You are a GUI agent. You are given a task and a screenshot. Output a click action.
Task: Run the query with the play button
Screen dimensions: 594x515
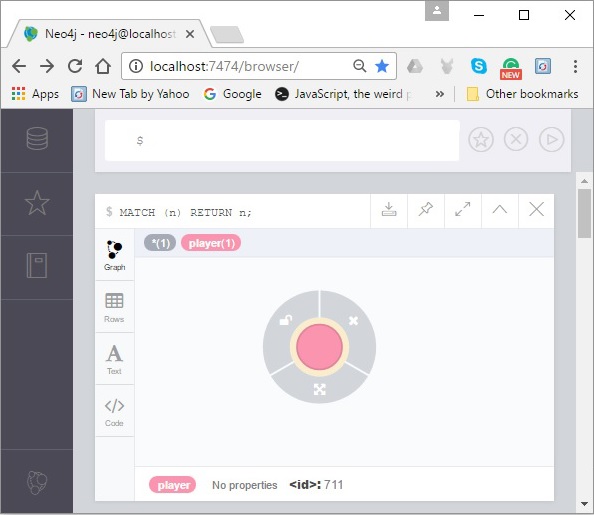551,139
